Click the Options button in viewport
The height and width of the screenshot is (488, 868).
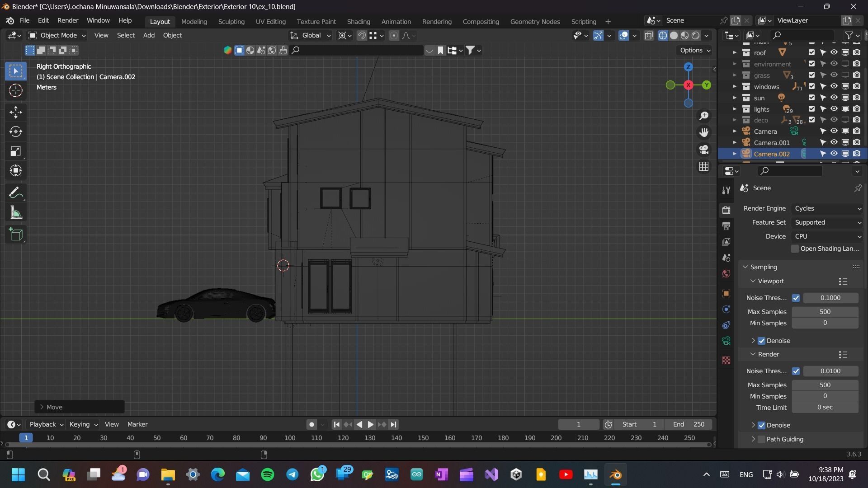pyautogui.click(x=694, y=50)
